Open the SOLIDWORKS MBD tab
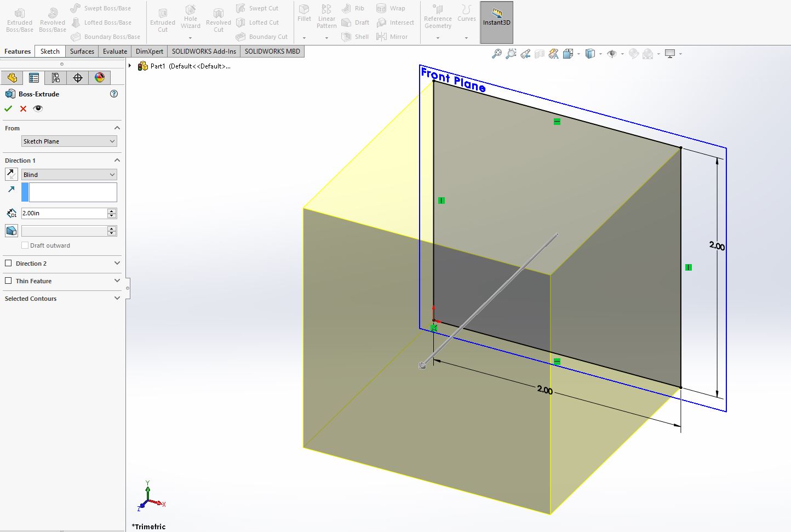The image size is (791, 532). 272,51
